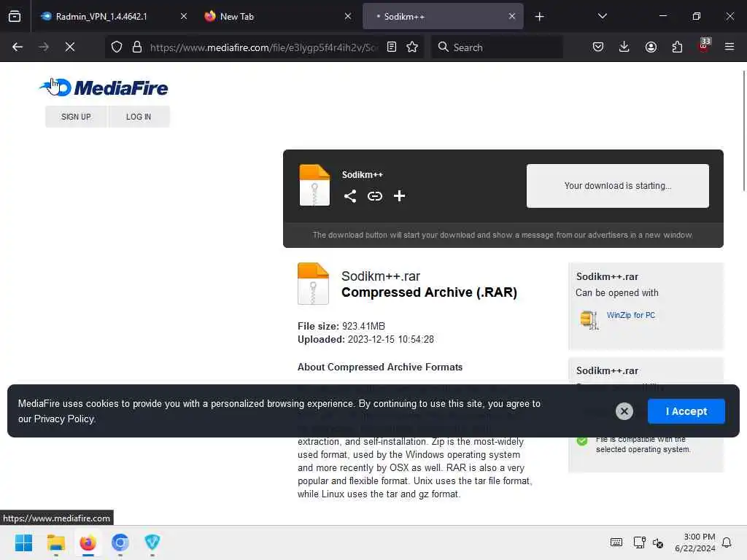Open Extensions puzzle icon
747x560 pixels.
(x=677, y=47)
